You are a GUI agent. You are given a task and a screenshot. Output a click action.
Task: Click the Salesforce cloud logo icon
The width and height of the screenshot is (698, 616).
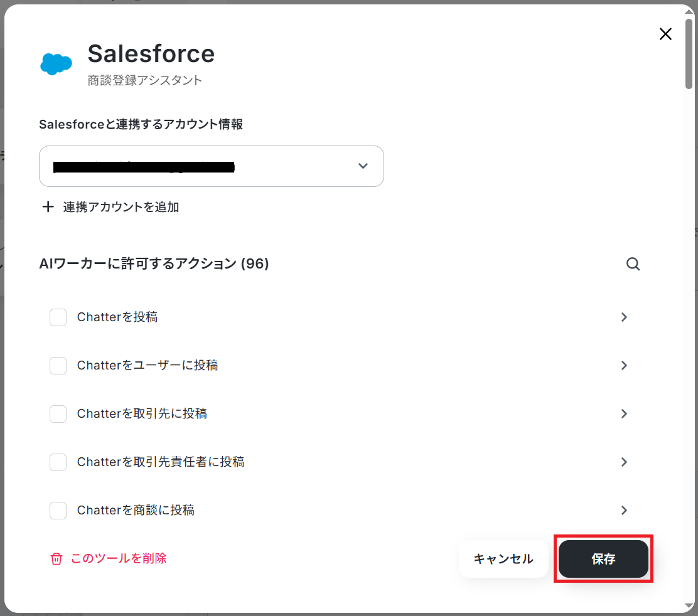pos(56,65)
